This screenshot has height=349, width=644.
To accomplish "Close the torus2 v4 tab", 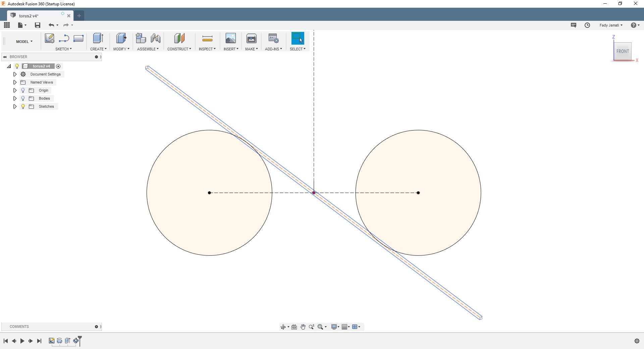I will (69, 16).
